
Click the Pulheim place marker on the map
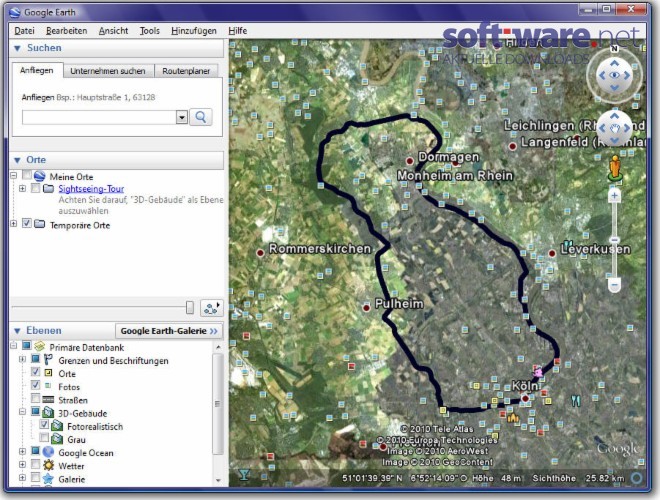[366, 308]
